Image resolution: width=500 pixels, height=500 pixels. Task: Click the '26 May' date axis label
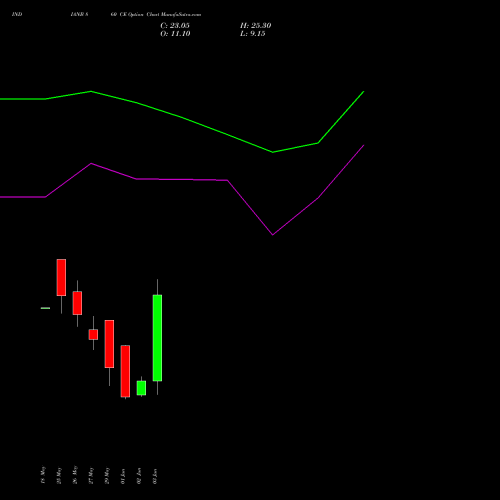[75, 475]
